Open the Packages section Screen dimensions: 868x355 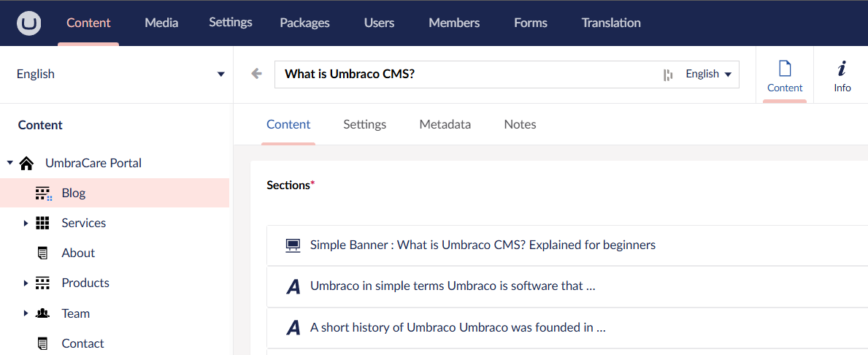(304, 23)
